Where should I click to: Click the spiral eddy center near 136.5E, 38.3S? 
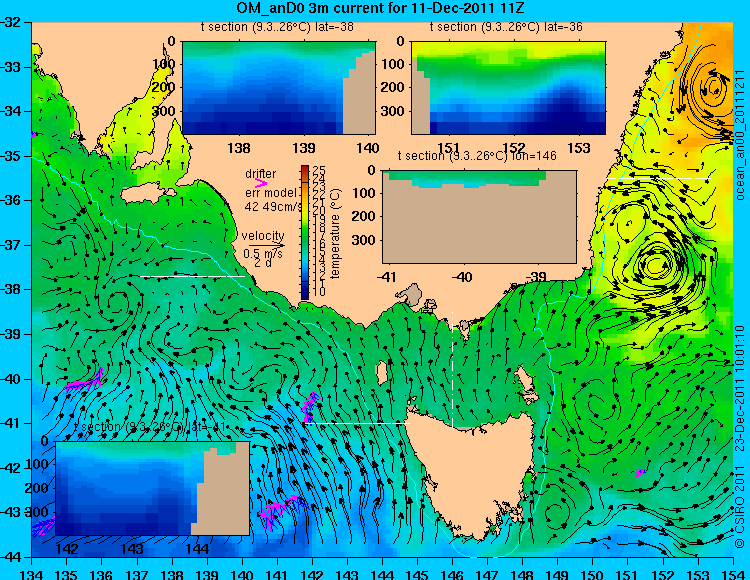click(117, 303)
